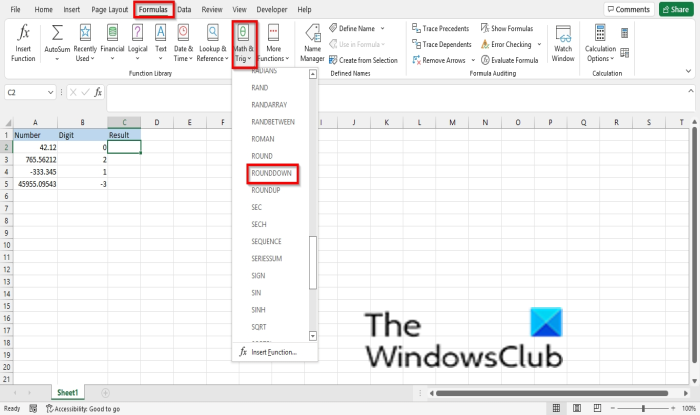Click Remove Arrows

[x=439, y=60]
